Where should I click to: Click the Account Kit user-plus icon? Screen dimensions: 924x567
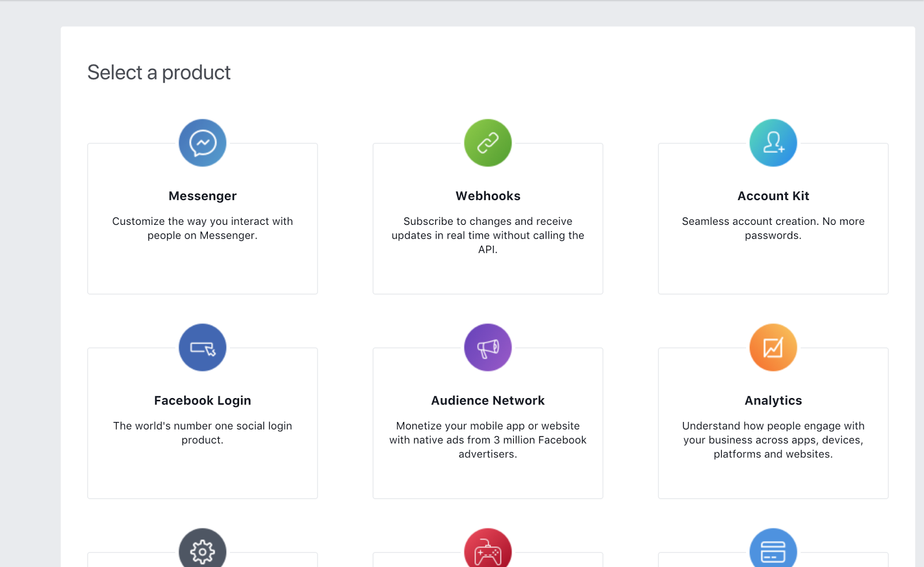pyautogui.click(x=773, y=143)
